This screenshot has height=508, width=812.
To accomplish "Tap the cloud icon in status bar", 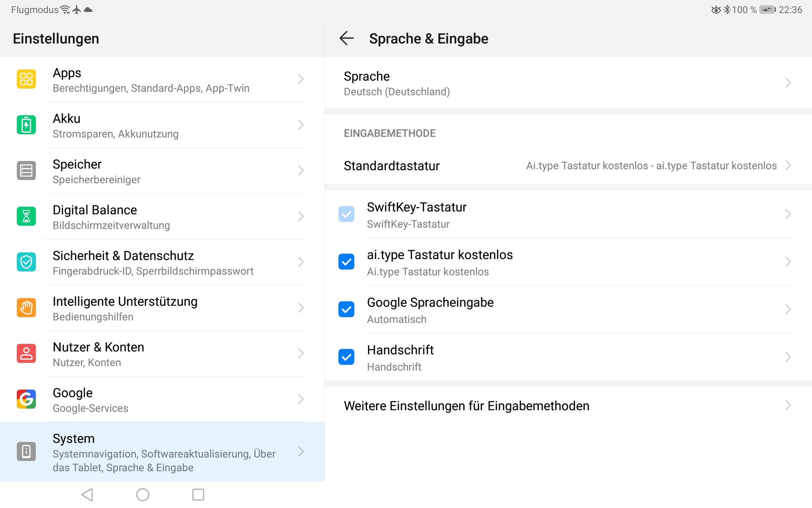I will (x=88, y=10).
